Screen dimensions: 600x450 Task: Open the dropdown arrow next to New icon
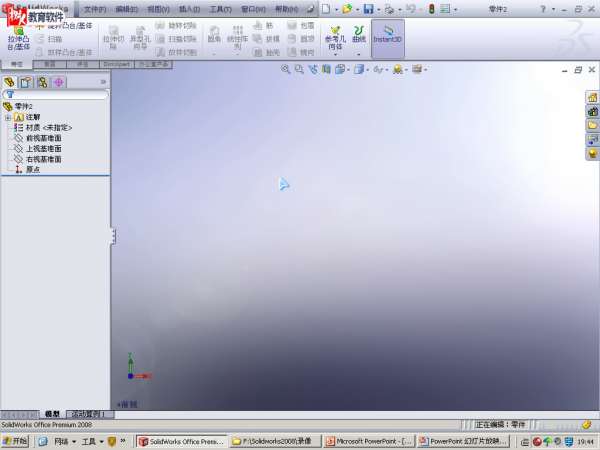336,10
